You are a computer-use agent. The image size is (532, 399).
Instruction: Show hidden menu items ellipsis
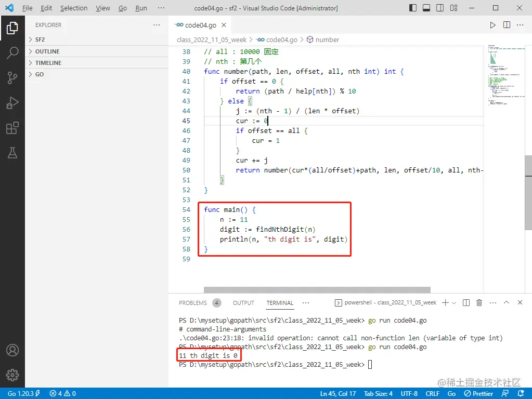(161, 8)
